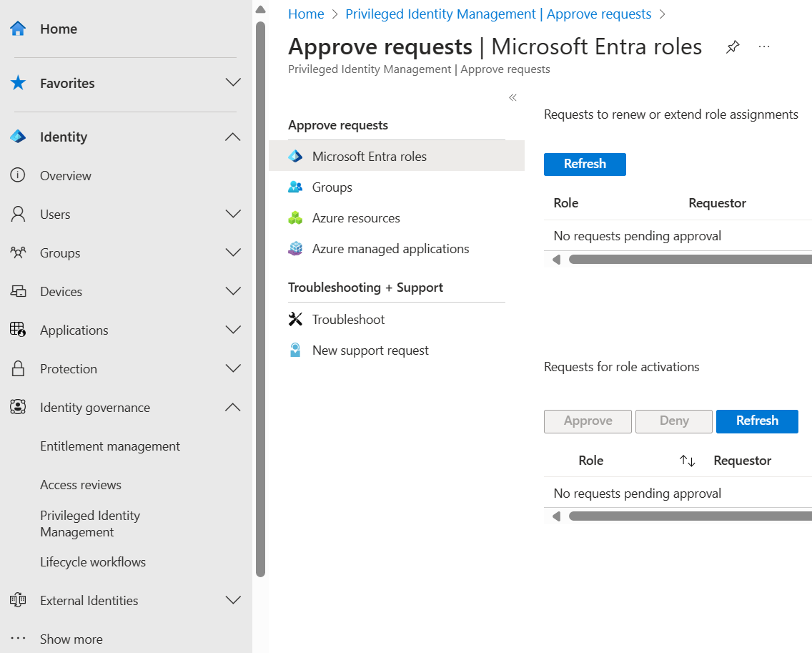Expand the Users section in the sidebar
Viewport: 812px width, 653px height.
point(233,214)
